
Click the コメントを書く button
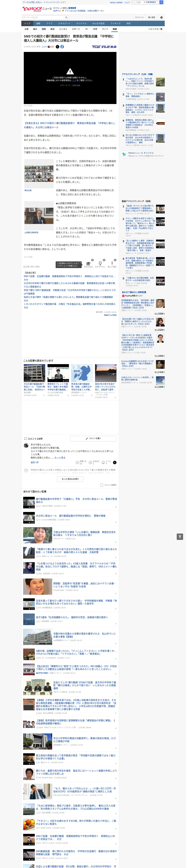[93, 438]
